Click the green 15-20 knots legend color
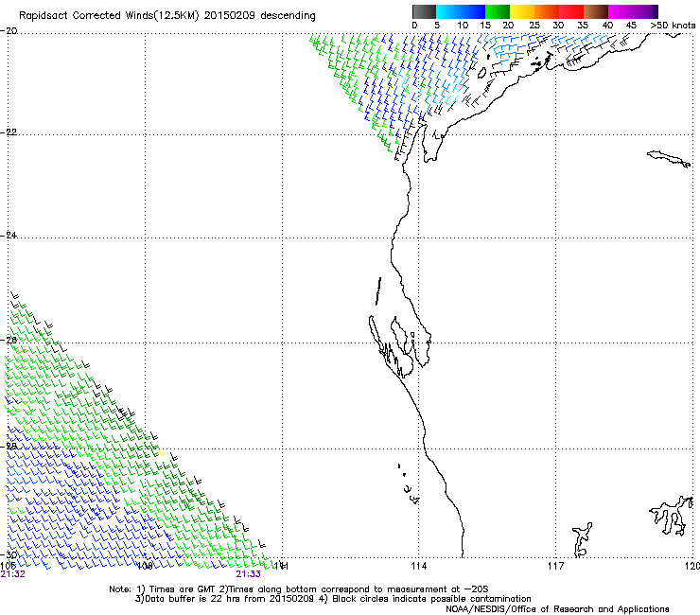The width and height of the screenshot is (700, 615). coord(498,11)
